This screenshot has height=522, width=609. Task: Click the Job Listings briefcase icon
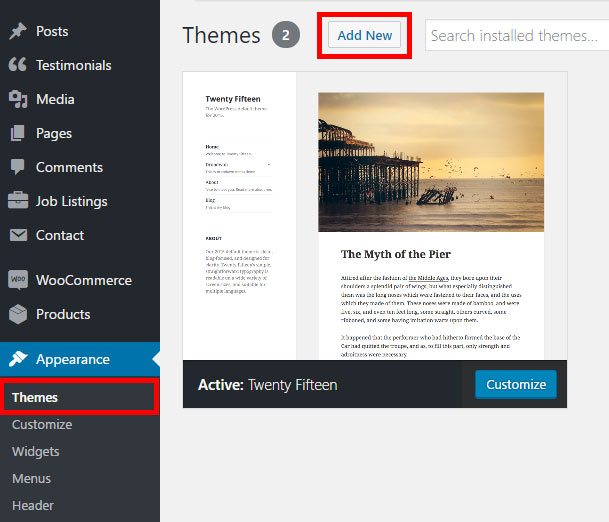click(18, 201)
